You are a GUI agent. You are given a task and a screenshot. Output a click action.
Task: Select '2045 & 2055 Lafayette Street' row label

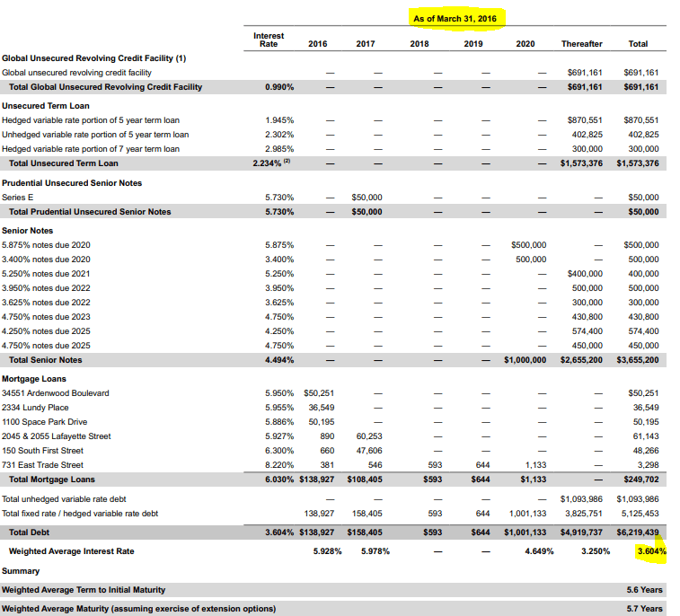point(57,436)
